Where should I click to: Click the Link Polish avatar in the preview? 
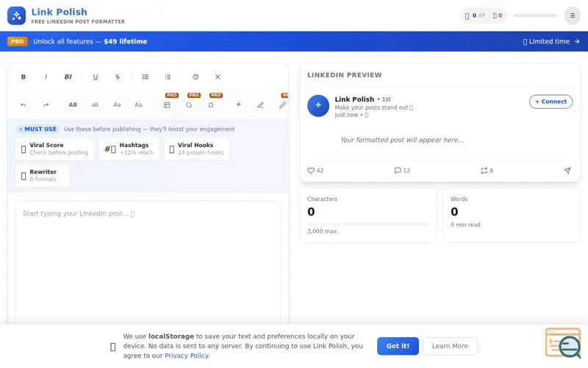(x=318, y=105)
